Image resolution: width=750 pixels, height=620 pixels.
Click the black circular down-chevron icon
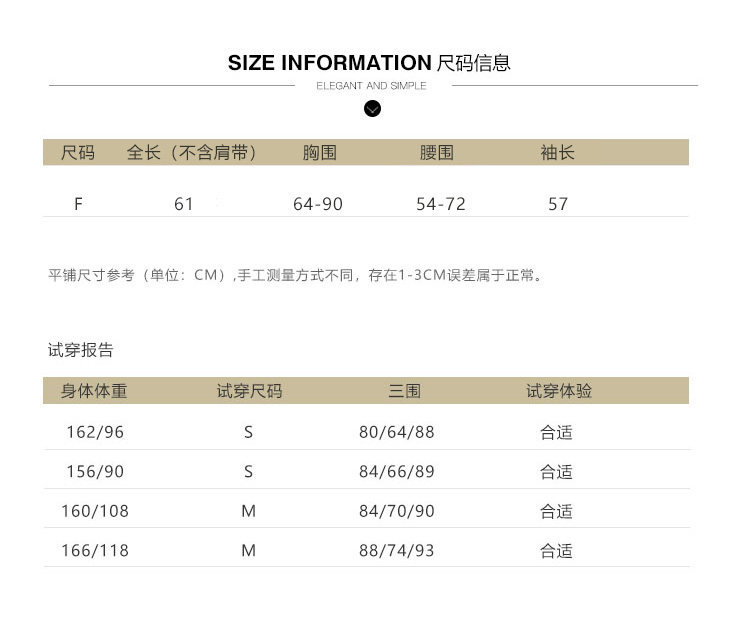(x=373, y=108)
